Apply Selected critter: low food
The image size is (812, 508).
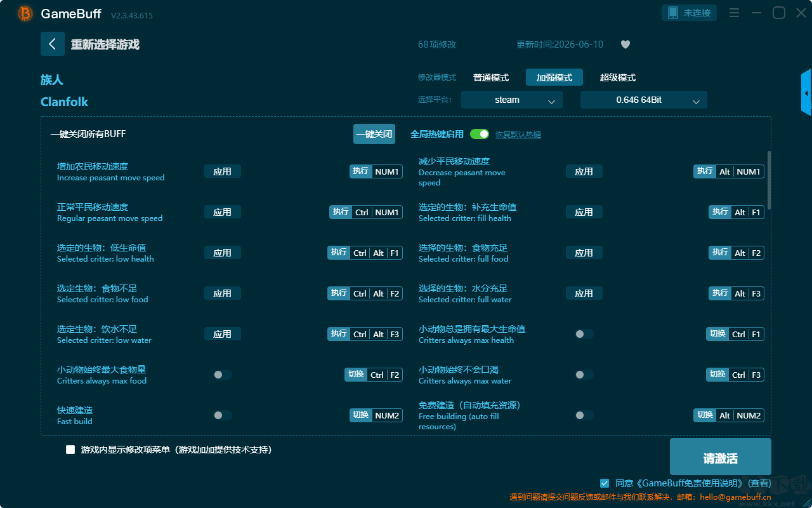(x=223, y=293)
